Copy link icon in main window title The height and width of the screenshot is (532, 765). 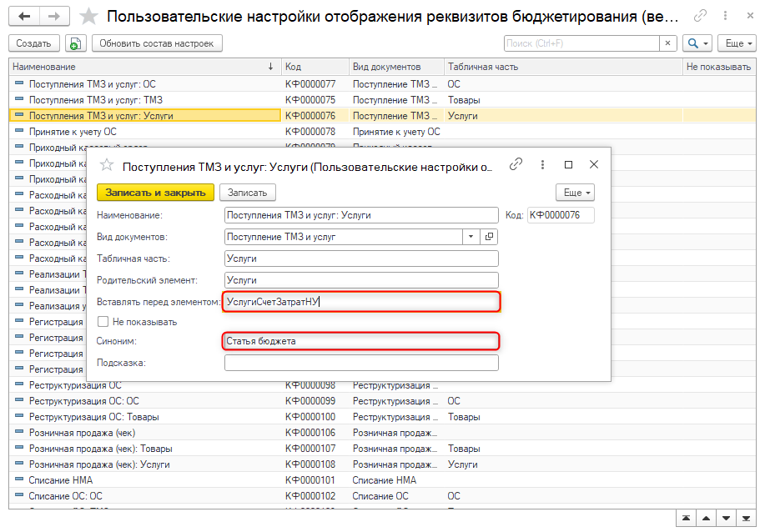point(700,16)
